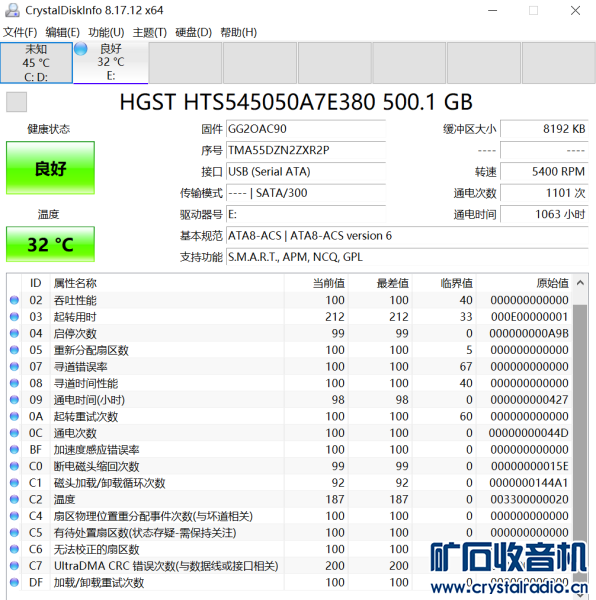Click the 属性名称 column header
The width and height of the screenshot is (596, 600).
click(x=167, y=283)
